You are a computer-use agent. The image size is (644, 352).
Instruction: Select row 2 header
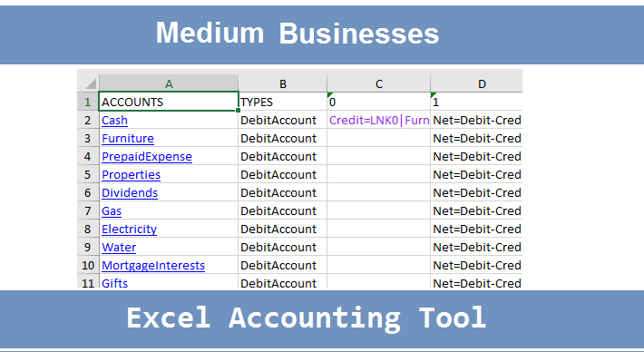coord(87,120)
